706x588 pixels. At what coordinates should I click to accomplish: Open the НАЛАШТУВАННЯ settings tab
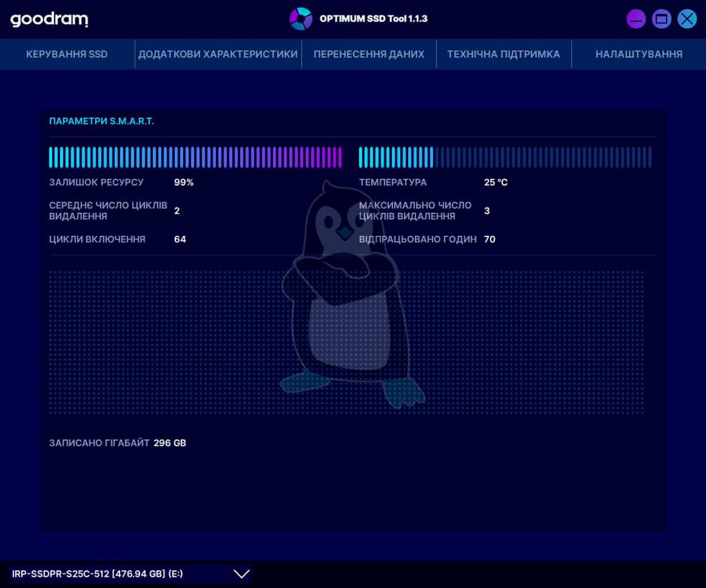[x=639, y=54]
